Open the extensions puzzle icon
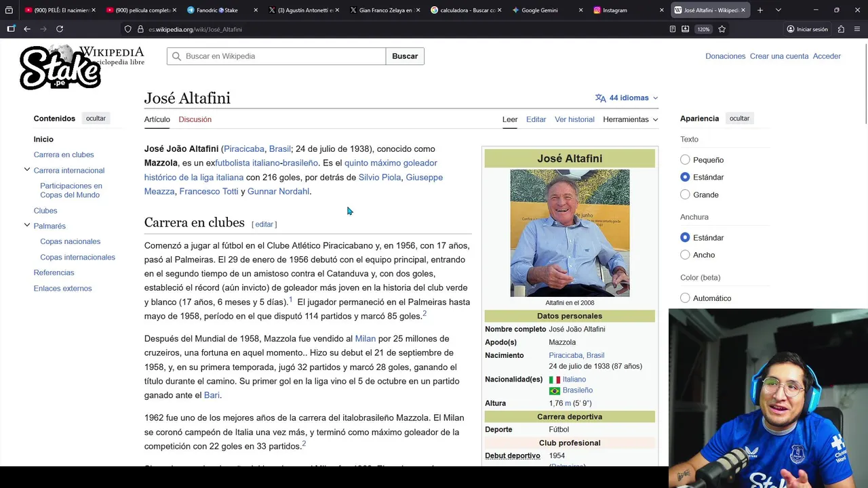The width and height of the screenshot is (868, 488). (841, 29)
